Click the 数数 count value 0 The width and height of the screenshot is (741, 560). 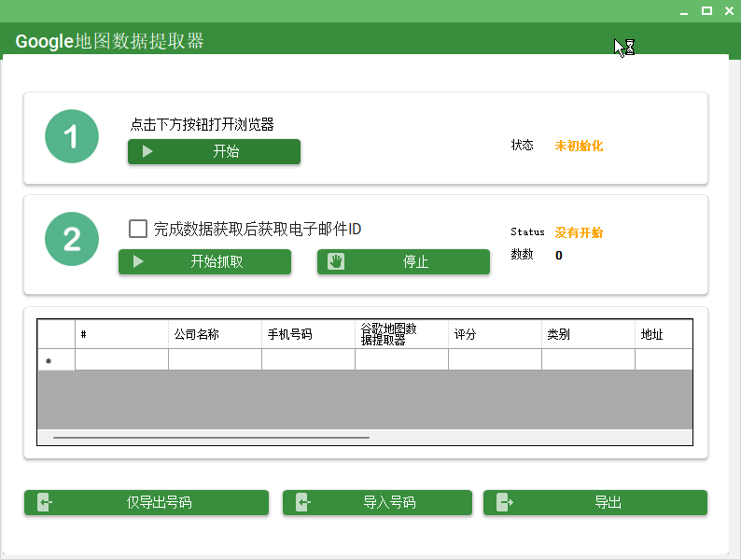pos(559,256)
